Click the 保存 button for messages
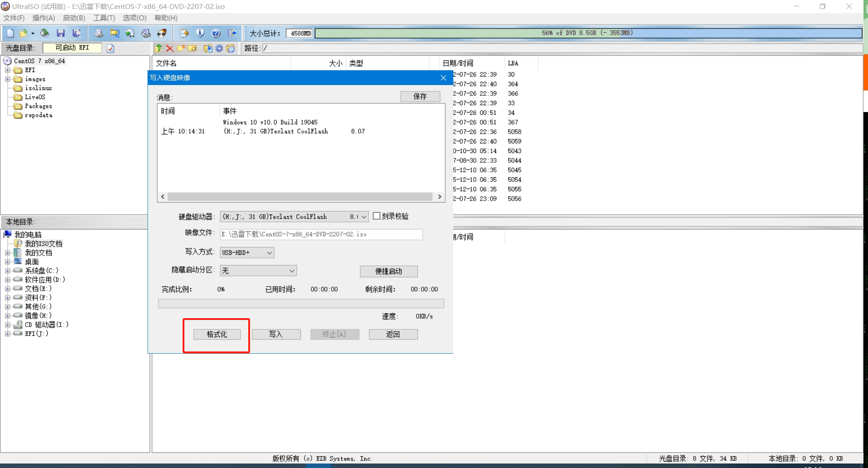The width and height of the screenshot is (868, 468). tap(420, 96)
